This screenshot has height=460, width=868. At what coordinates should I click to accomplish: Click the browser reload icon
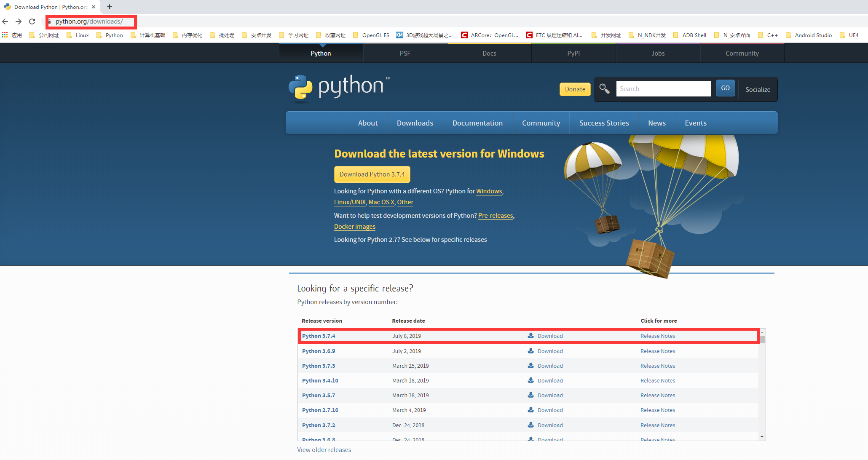(32, 21)
